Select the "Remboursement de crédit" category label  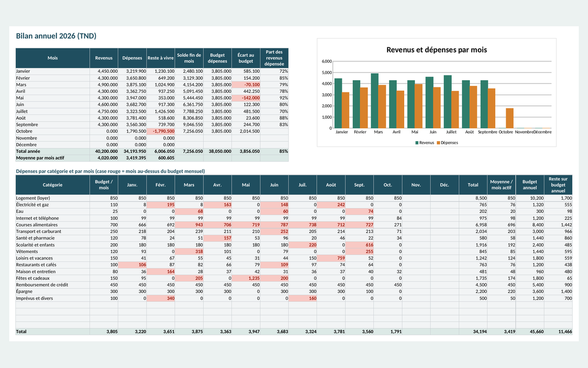point(52,285)
